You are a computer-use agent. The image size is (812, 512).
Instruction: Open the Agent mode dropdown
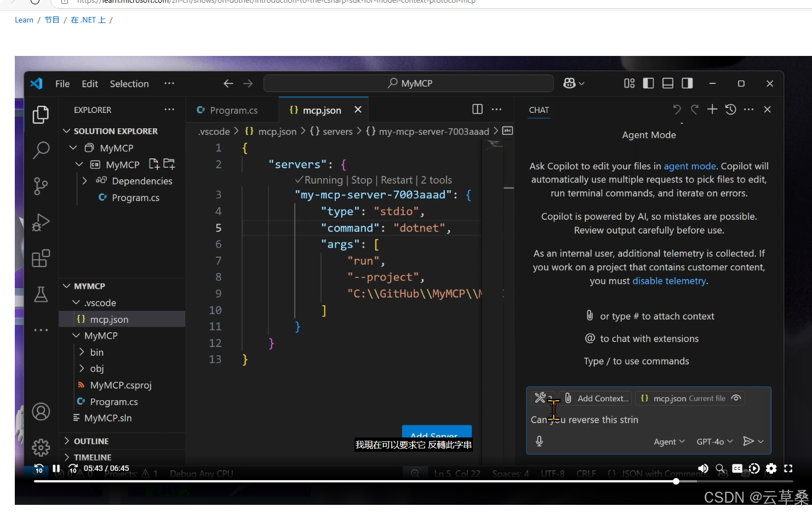669,442
